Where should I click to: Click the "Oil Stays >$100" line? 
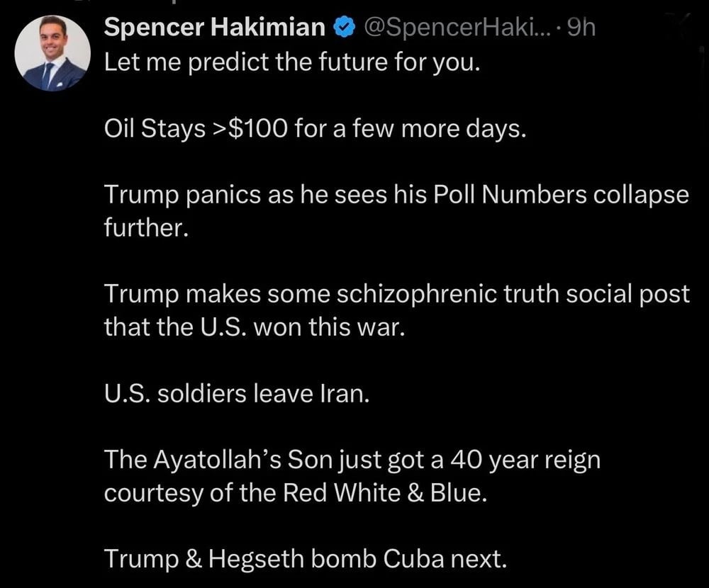[x=316, y=130]
